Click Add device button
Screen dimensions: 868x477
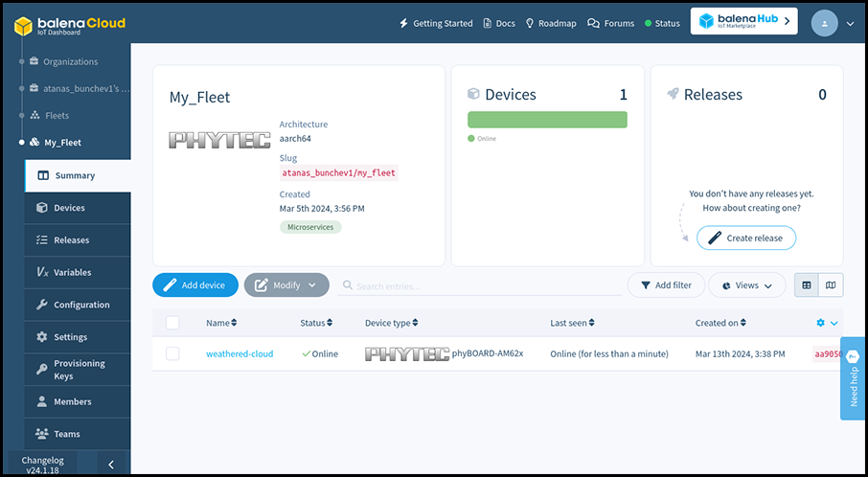tap(195, 285)
